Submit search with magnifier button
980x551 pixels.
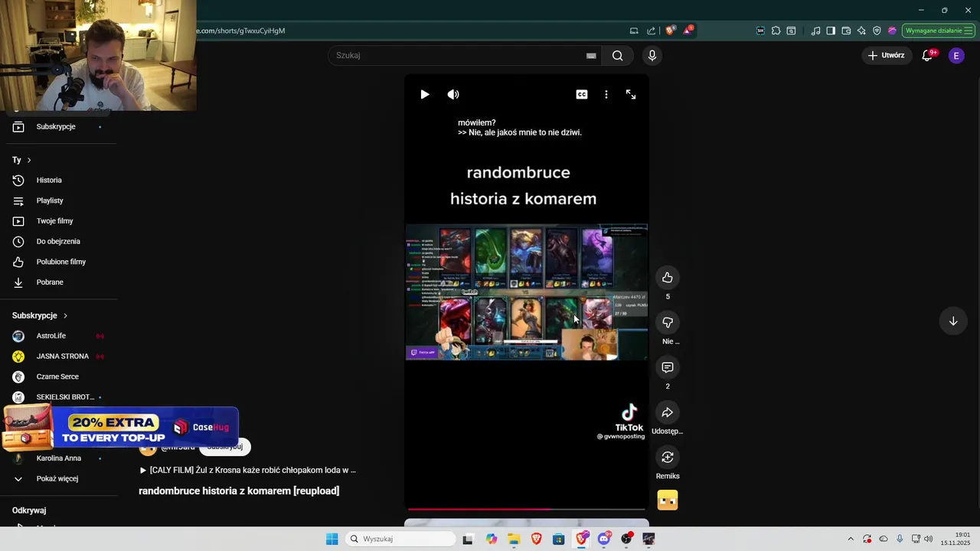[618, 55]
